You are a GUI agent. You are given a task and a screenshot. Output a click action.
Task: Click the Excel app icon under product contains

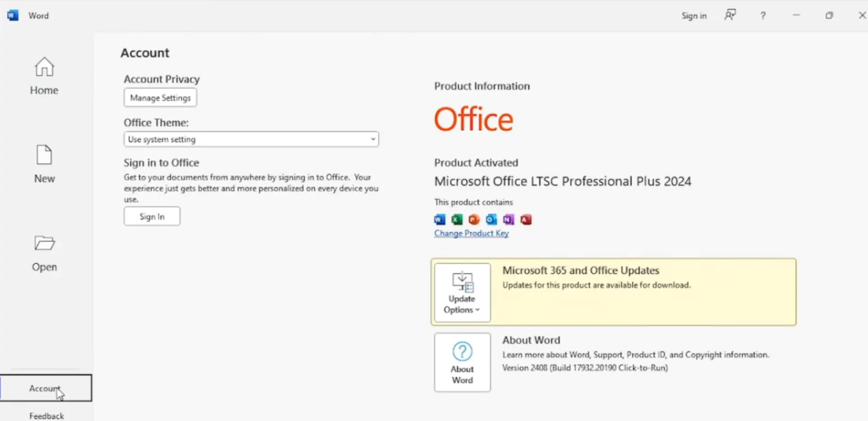click(457, 219)
